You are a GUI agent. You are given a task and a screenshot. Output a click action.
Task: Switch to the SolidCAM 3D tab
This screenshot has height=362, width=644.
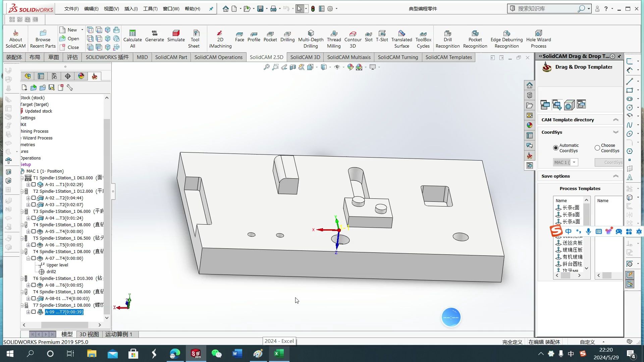pos(305,57)
